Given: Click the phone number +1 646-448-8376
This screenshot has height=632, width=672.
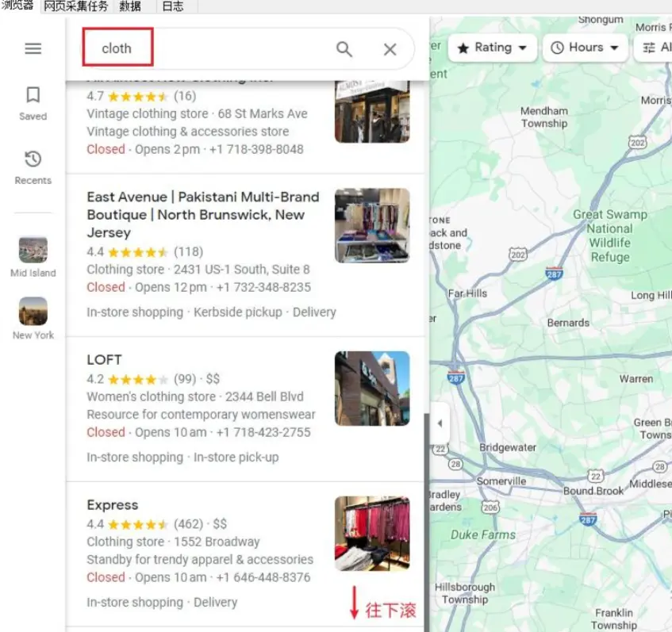Looking at the screenshot, I should click(263, 577).
